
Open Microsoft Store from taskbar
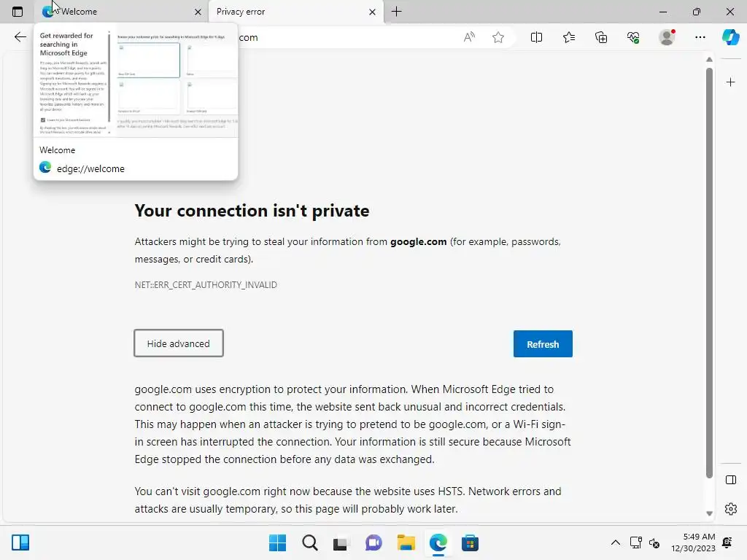(470, 542)
